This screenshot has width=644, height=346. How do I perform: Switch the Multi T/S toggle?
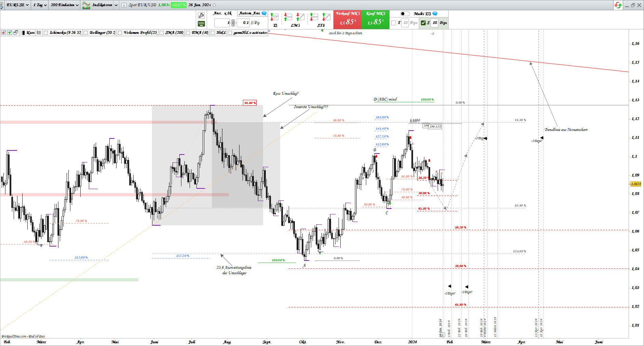click(405, 14)
